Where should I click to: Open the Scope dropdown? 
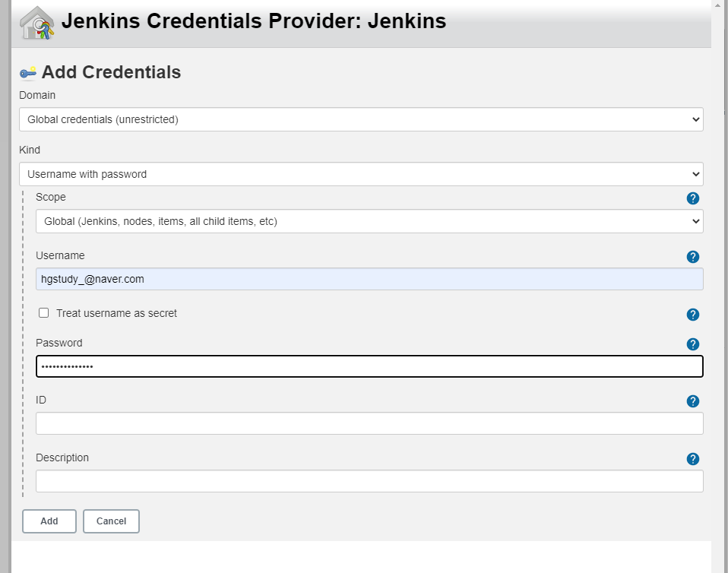pos(369,221)
